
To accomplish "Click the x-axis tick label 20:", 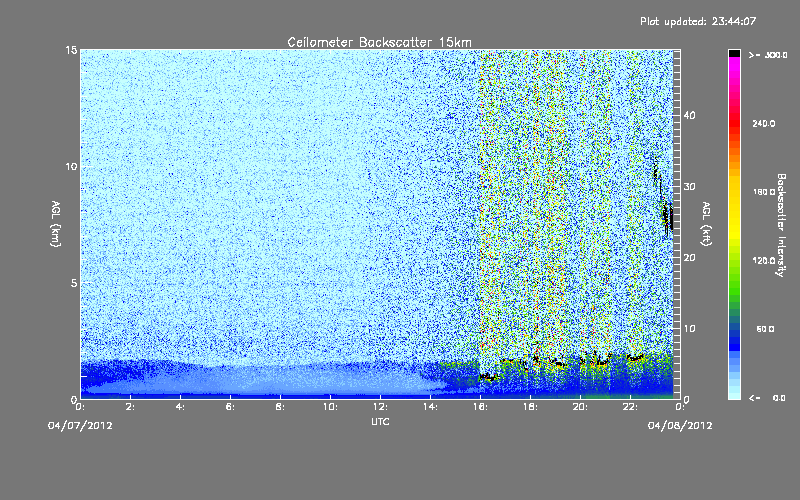I will [x=580, y=407].
